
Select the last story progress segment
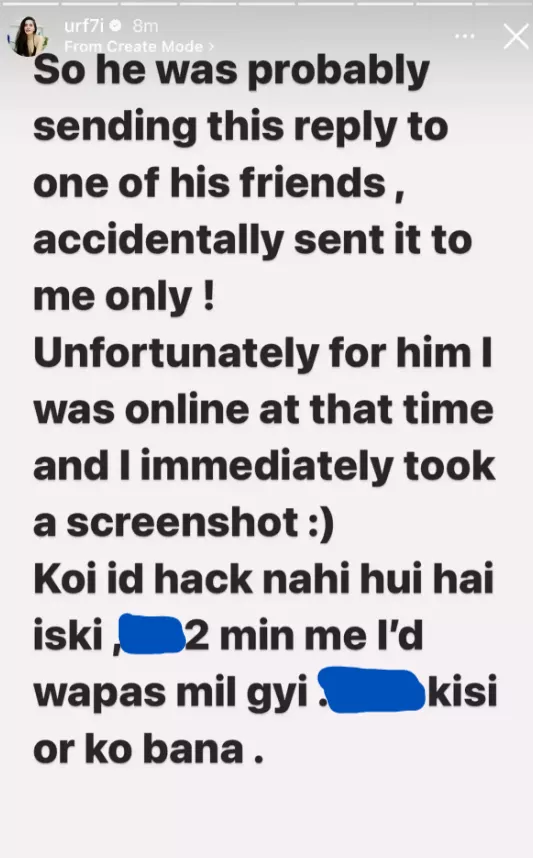pyautogui.click(x=504, y=3)
